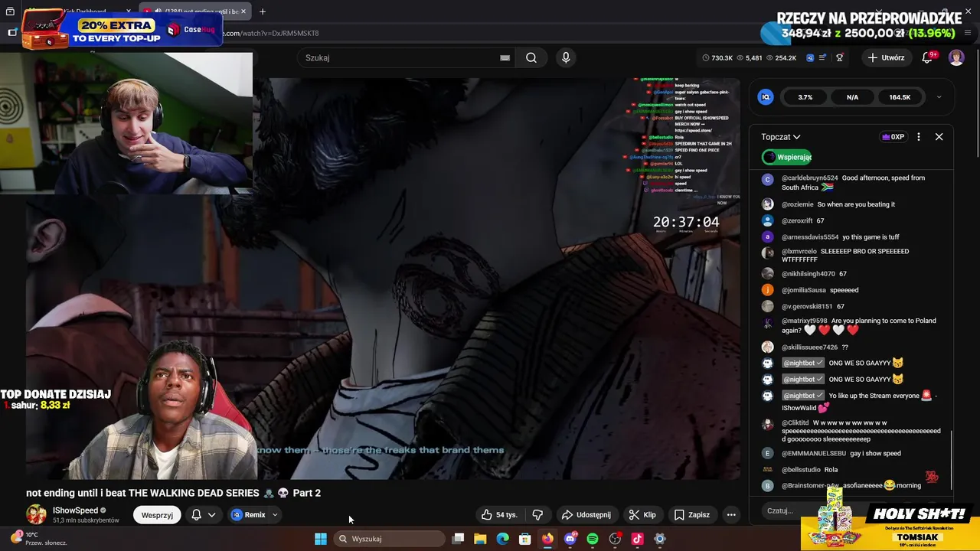Click the 3.7% stat pill
Viewport: 980px width, 551px height.
point(805,97)
